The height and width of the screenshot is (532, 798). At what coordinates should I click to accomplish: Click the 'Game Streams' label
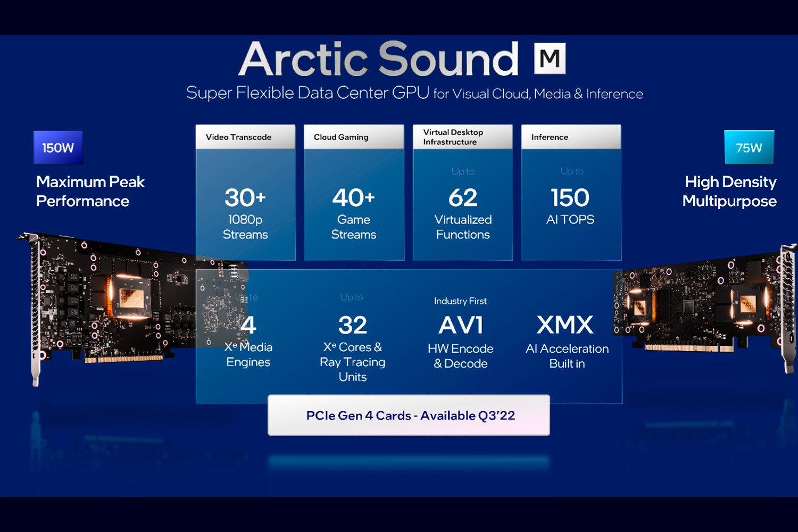coord(354,227)
